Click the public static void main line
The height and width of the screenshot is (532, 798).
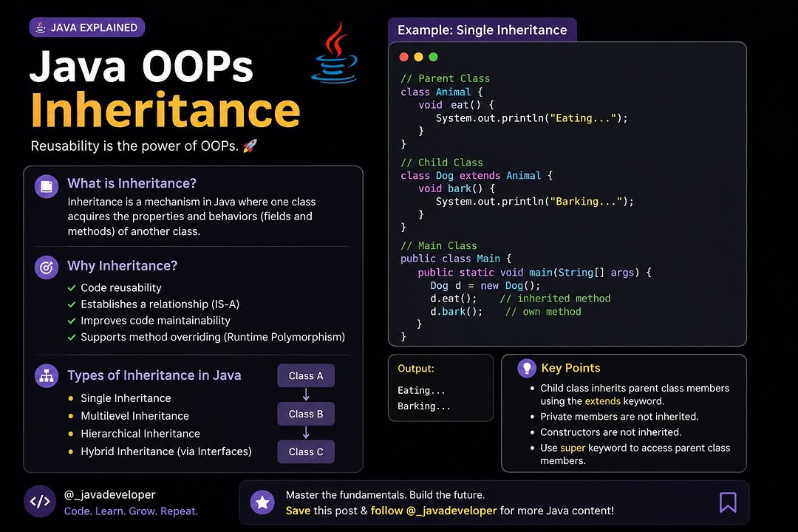click(x=534, y=273)
